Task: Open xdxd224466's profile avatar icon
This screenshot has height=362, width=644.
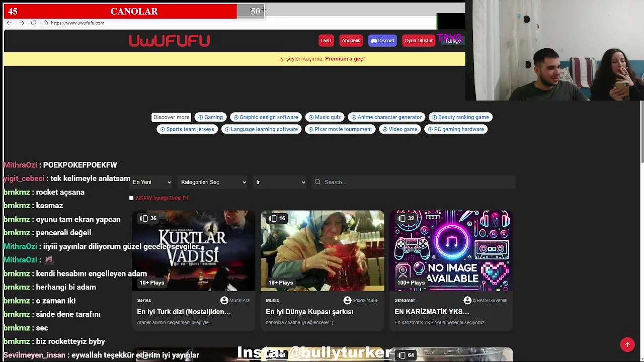Action: (x=347, y=300)
